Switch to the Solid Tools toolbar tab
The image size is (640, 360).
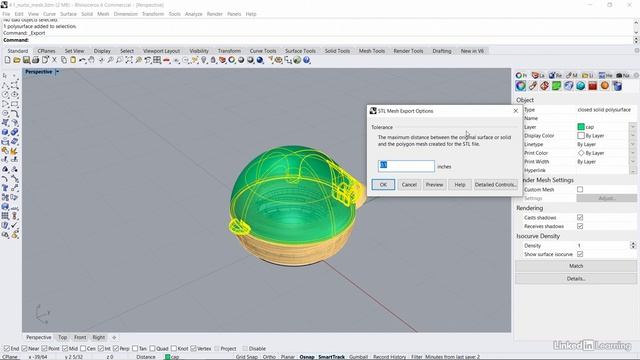click(x=337, y=51)
